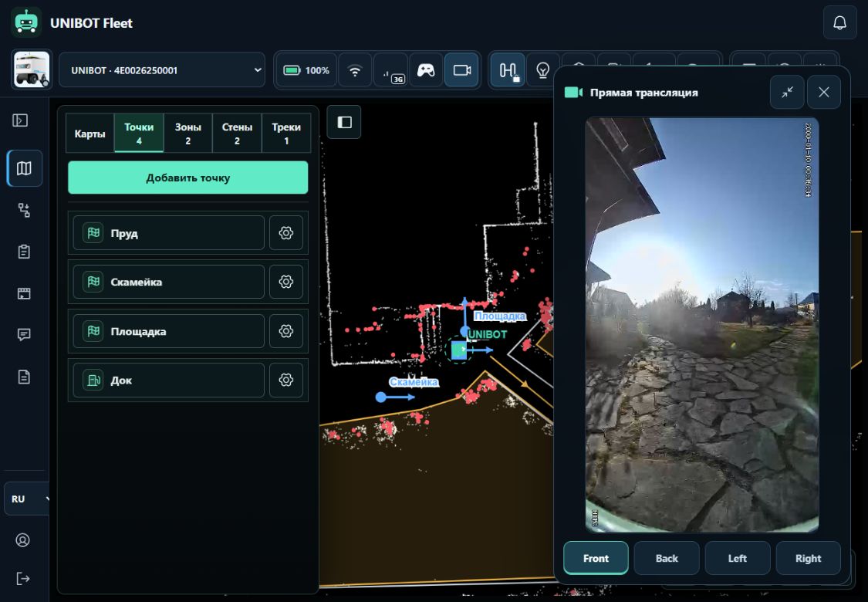Open the Map section in sidebar

[x=24, y=167]
